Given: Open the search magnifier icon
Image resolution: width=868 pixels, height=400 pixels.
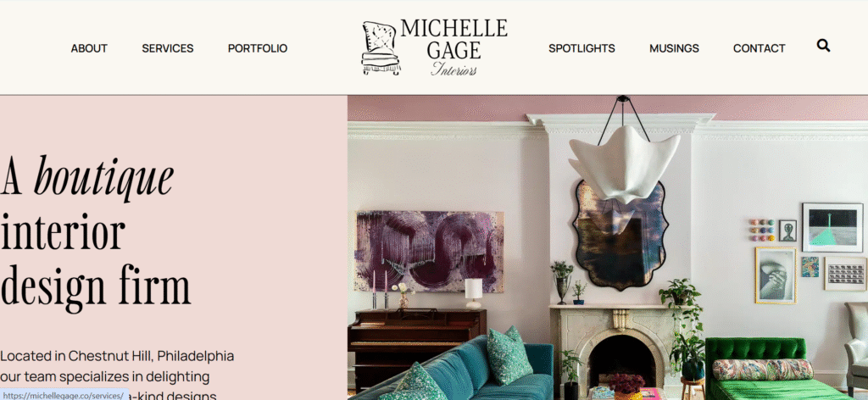Looking at the screenshot, I should (823, 46).
